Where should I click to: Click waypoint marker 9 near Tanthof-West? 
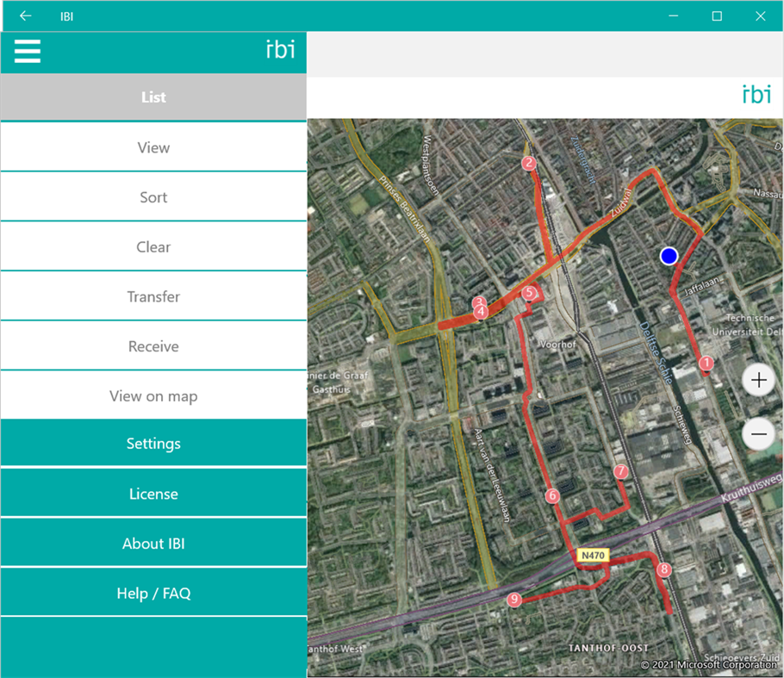(514, 600)
